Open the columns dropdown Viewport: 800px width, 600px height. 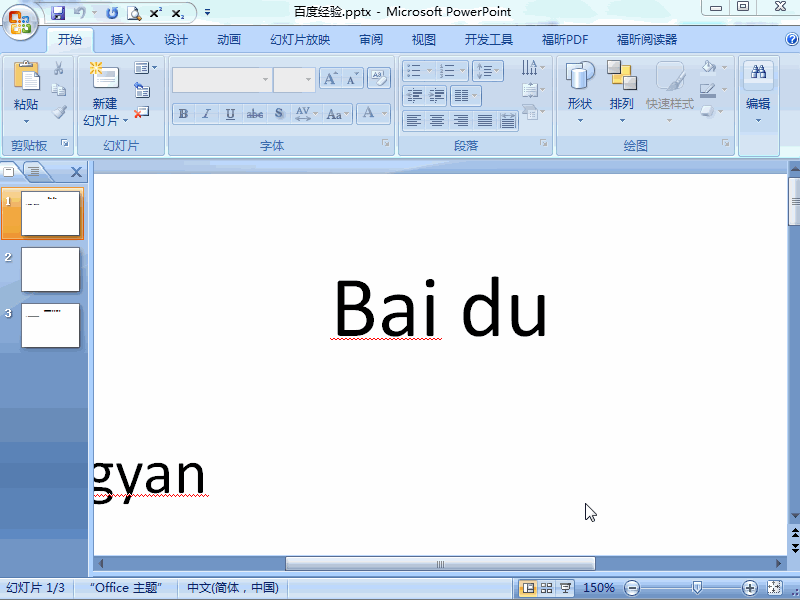(x=466, y=95)
